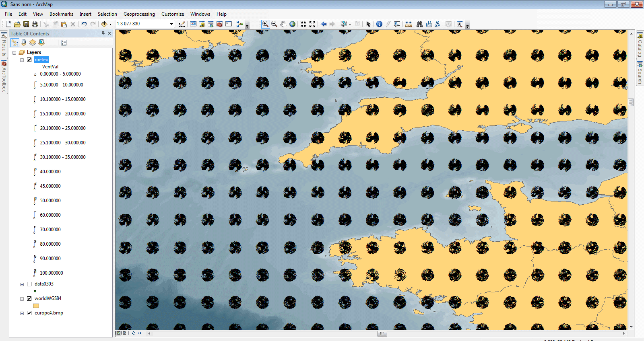Screen dimensions: 644x341
Task: Expand the europe4.bmp layer
Action: [x=22, y=313]
